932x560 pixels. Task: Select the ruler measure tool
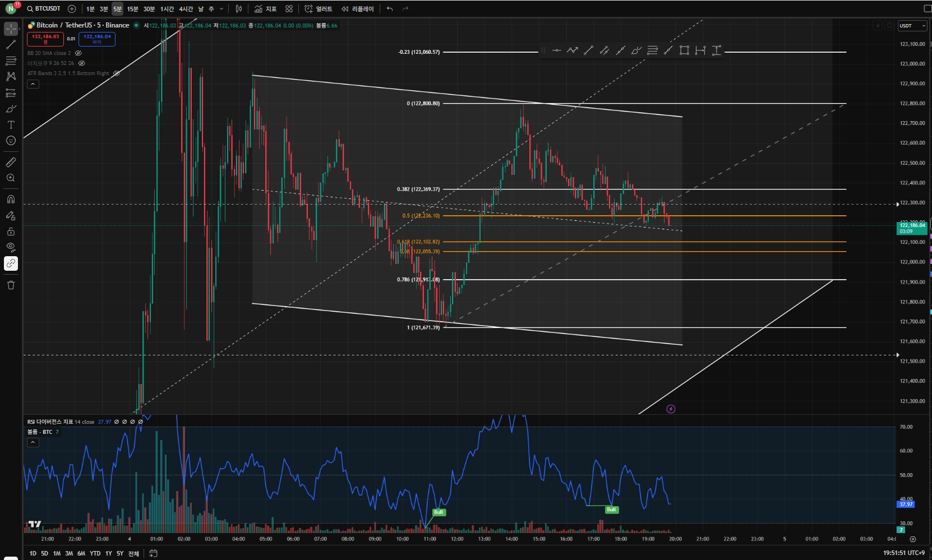(11, 162)
